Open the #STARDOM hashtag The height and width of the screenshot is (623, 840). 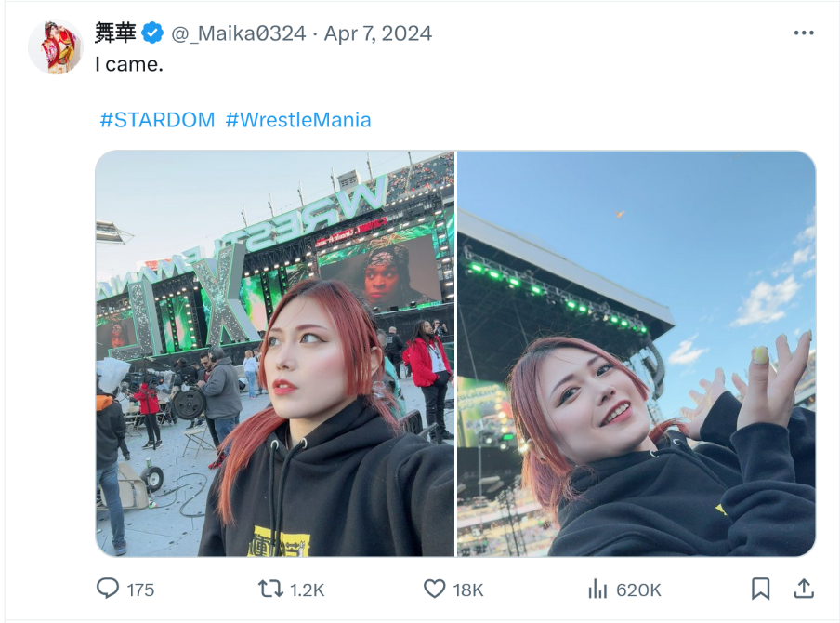[x=158, y=120]
